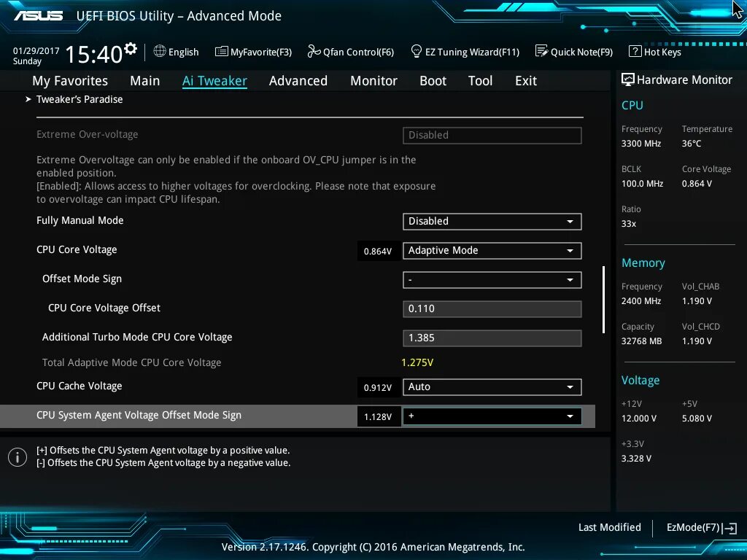The width and height of the screenshot is (747, 560).
Task: Open Offset Mode Sign dropdown
Action: coord(492,280)
